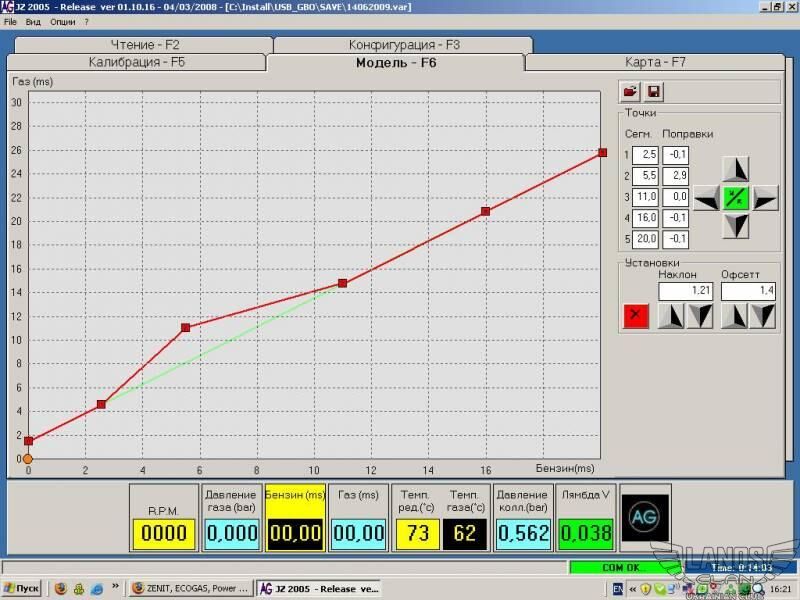
Task: Select the segment 3 correction field
Action: pos(675,197)
